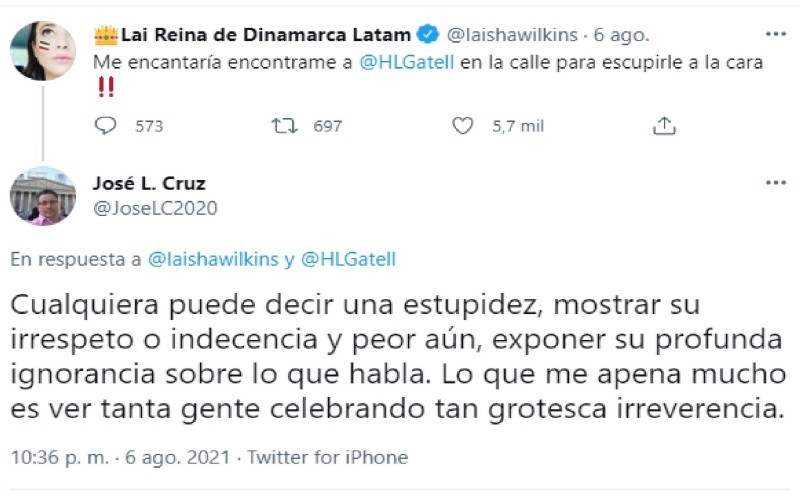This screenshot has width=800, height=501.
Task: Click the retweet arrows icon
Action: (x=283, y=126)
